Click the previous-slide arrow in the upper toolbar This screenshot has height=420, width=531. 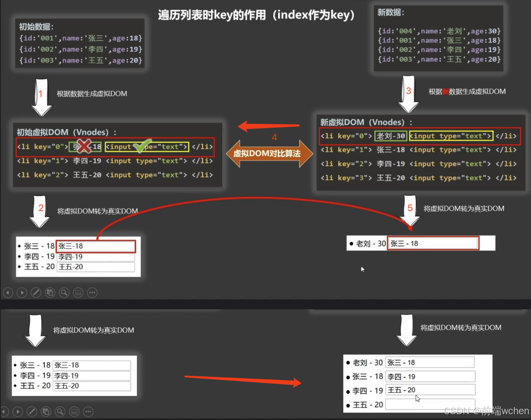coord(8,292)
